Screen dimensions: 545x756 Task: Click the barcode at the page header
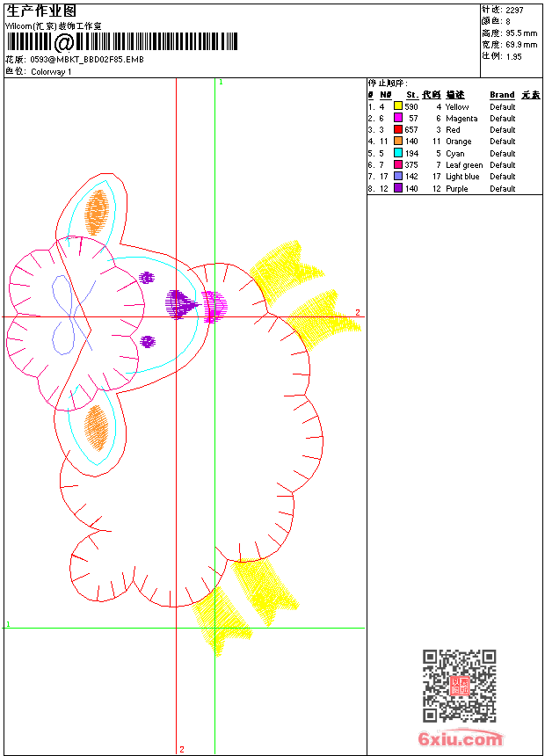(x=122, y=41)
